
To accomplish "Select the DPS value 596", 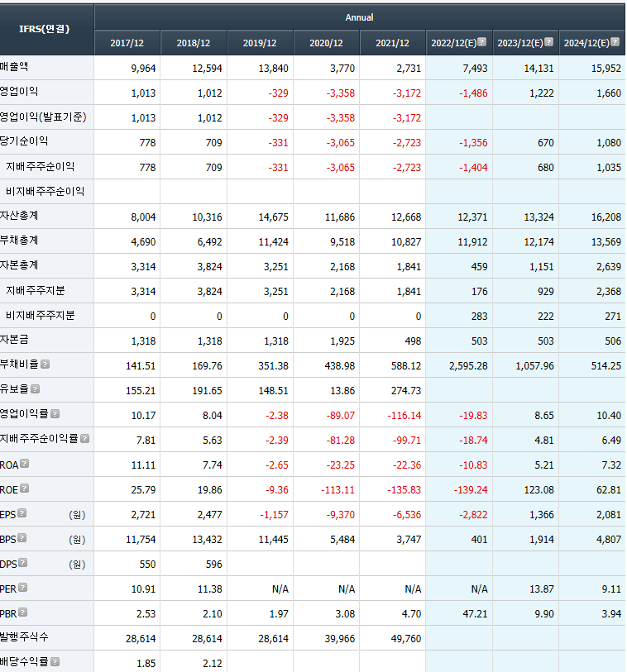I will (x=213, y=565).
